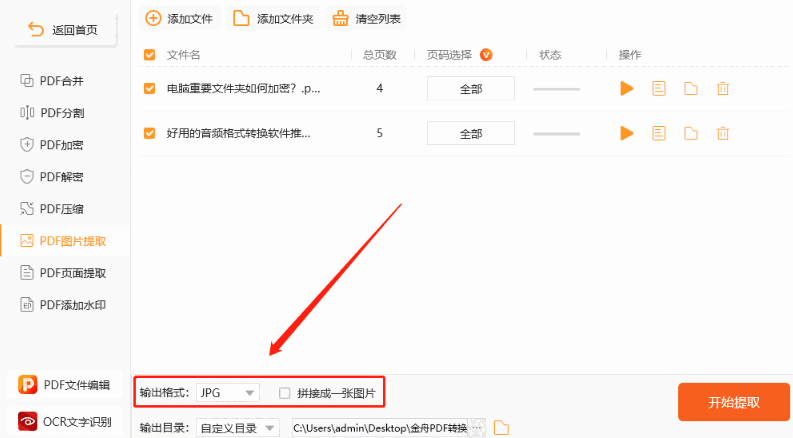Toggle the select-all checkbox beside 文件名
This screenshot has width=793, height=438.
tap(150, 55)
